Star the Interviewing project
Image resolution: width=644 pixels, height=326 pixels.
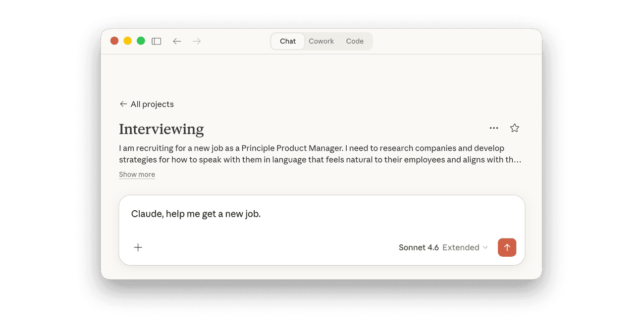(x=515, y=128)
